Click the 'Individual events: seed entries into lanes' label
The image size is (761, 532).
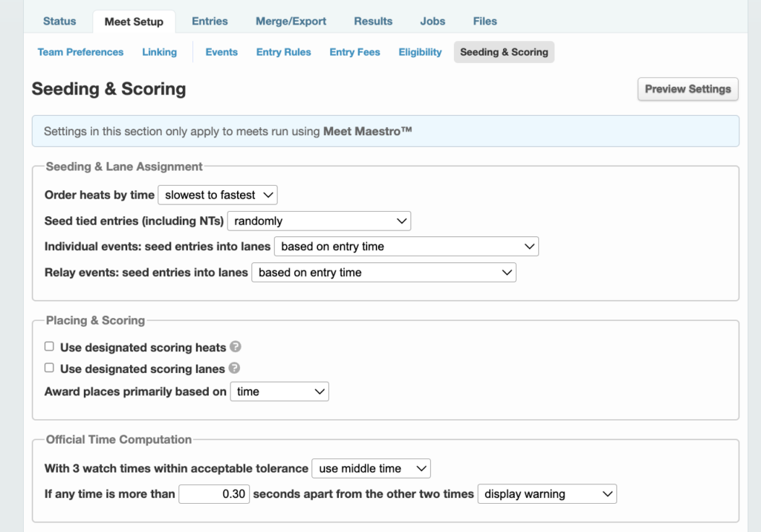coord(158,247)
